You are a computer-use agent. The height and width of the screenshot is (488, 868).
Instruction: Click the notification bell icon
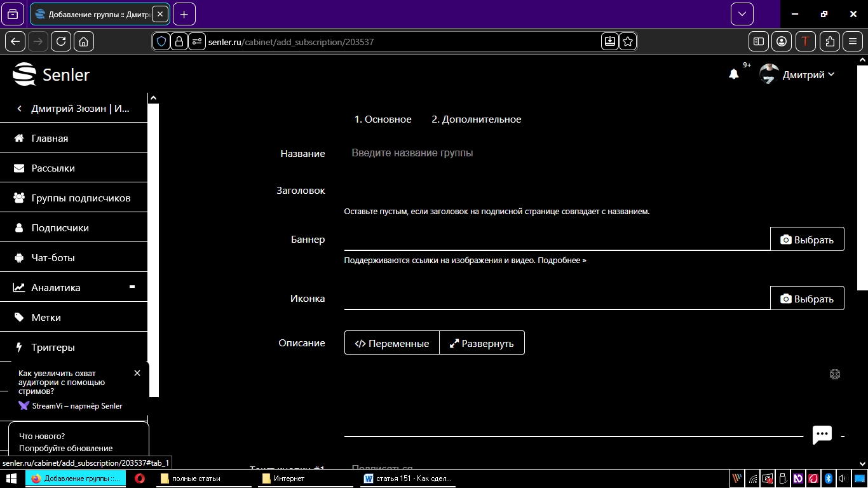(734, 74)
